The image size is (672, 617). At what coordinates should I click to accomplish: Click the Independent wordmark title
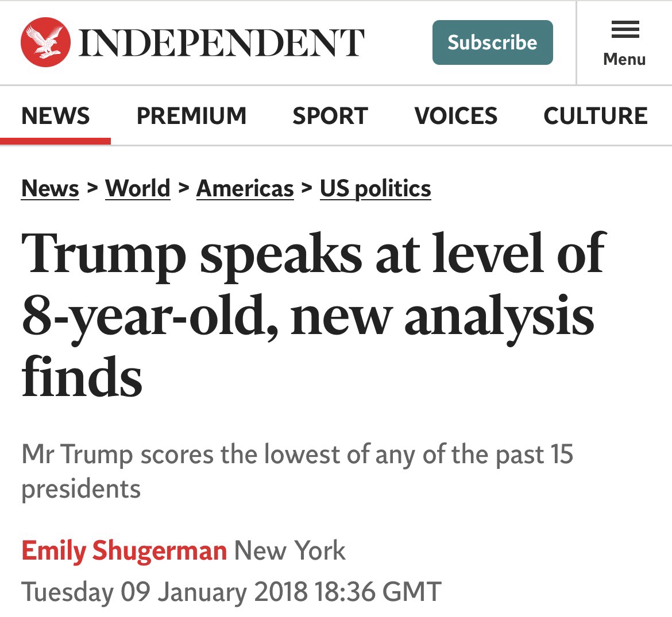(x=221, y=42)
